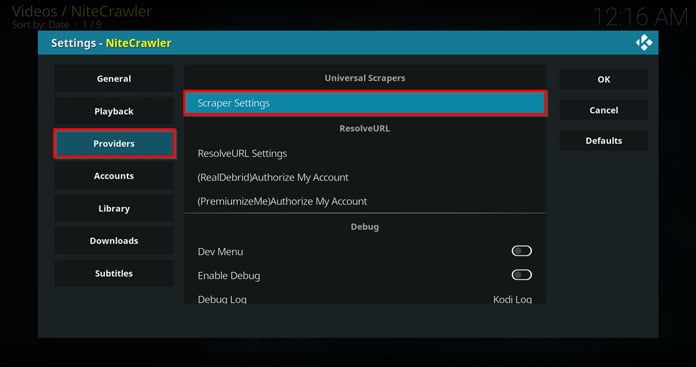Reset settings with Defaults button
The width and height of the screenshot is (696, 367).
tap(604, 141)
